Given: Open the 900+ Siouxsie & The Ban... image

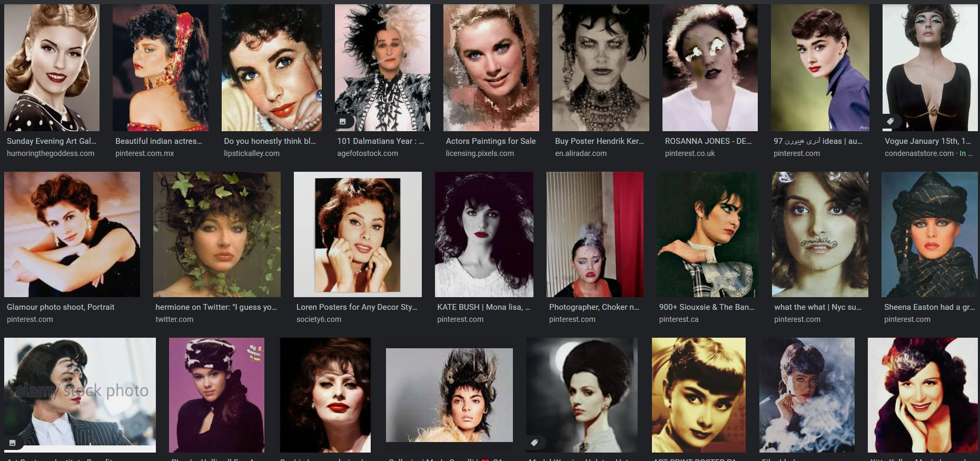Looking at the screenshot, I should (x=708, y=234).
